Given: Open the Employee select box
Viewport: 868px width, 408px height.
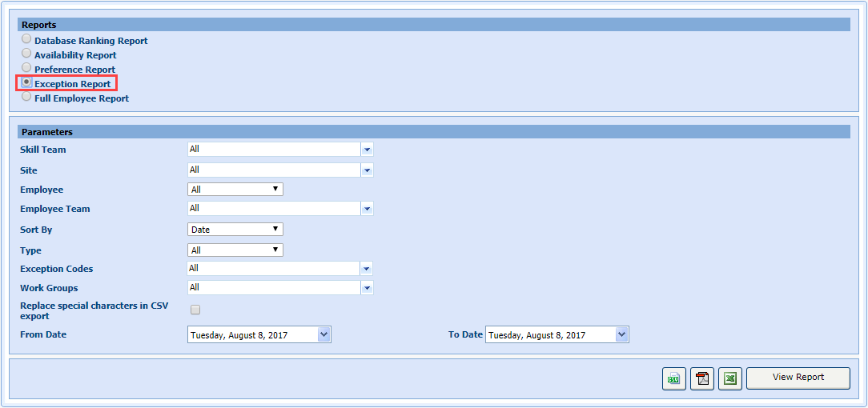Looking at the screenshot, I should (x=235, y=190).
